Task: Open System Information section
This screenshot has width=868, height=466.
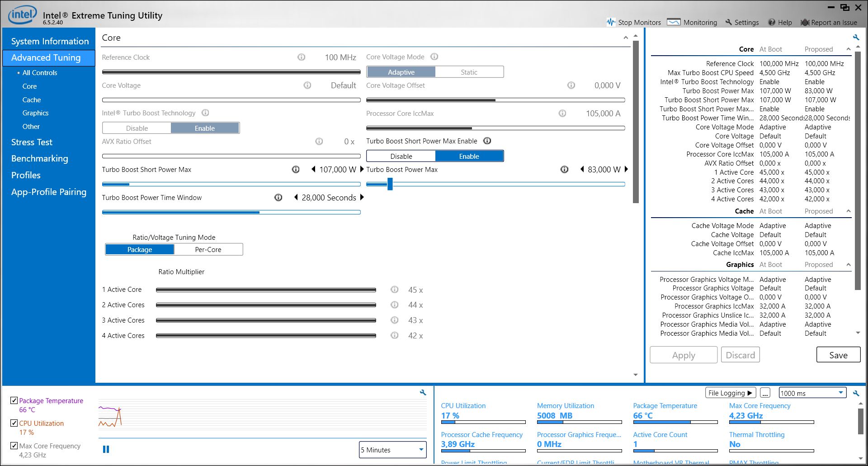Action: pos(50,41)
